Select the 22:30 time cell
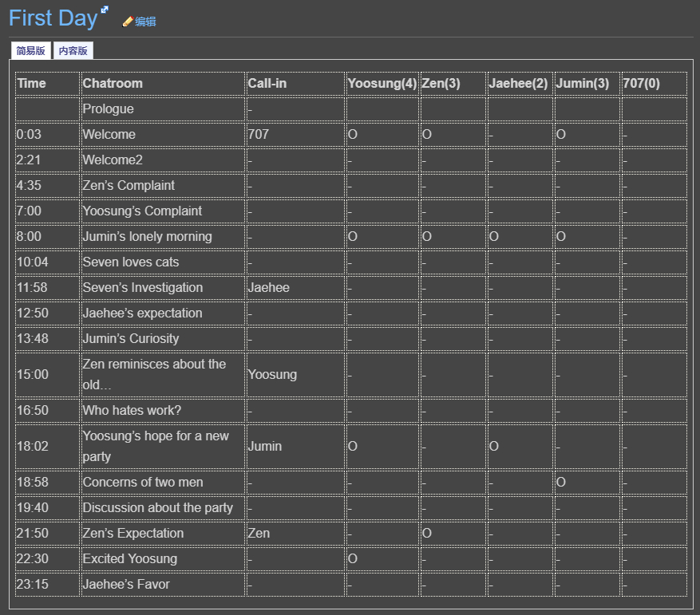Image resolution: width=700 pixels, height=615 pixels. pos(47,558)
